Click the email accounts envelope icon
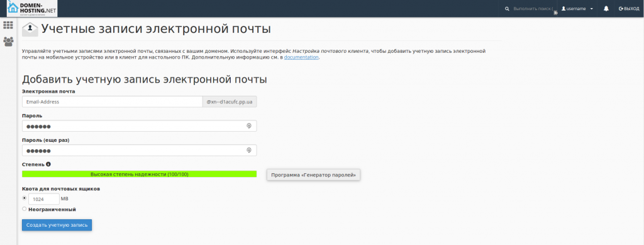 (x=30, y=30)
